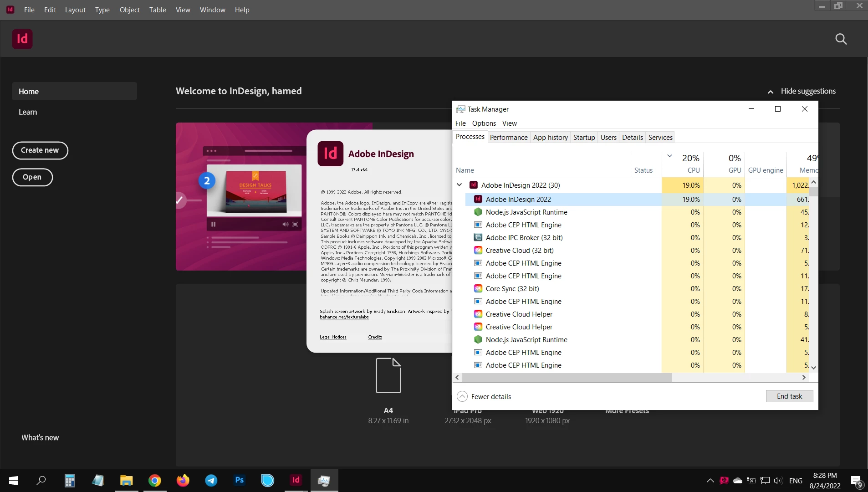Switch to the Details tab

[632, 137]
